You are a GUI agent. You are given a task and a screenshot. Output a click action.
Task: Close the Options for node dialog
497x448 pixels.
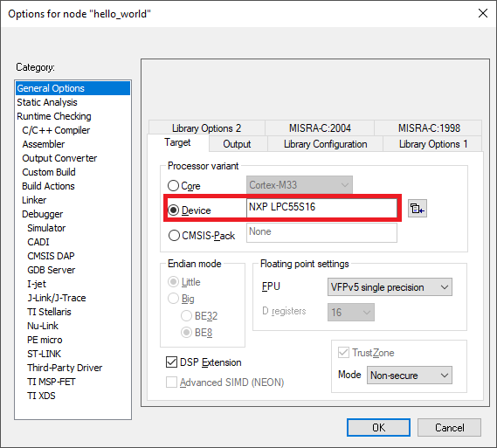click(483, 13)
